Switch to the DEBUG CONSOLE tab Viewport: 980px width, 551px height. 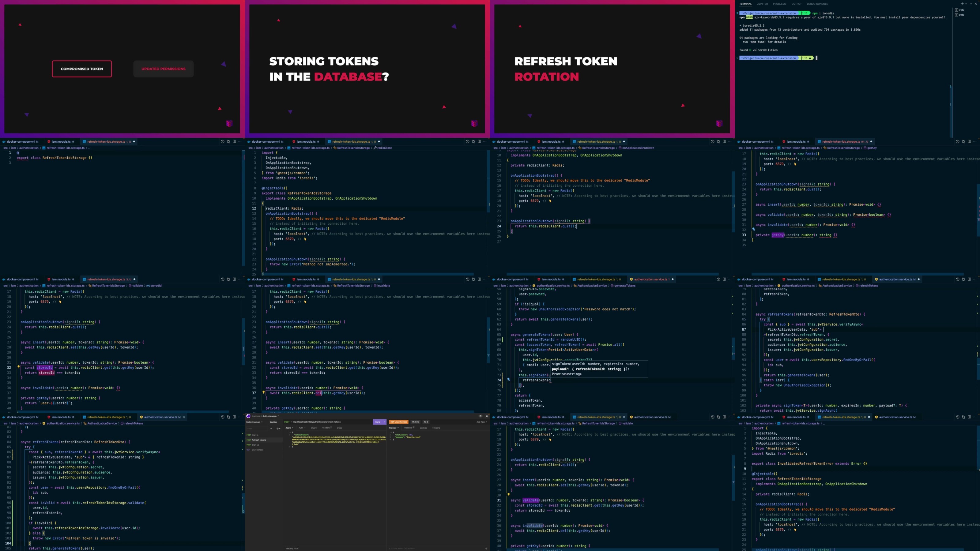pyautogui.click(x=817, y=4)
